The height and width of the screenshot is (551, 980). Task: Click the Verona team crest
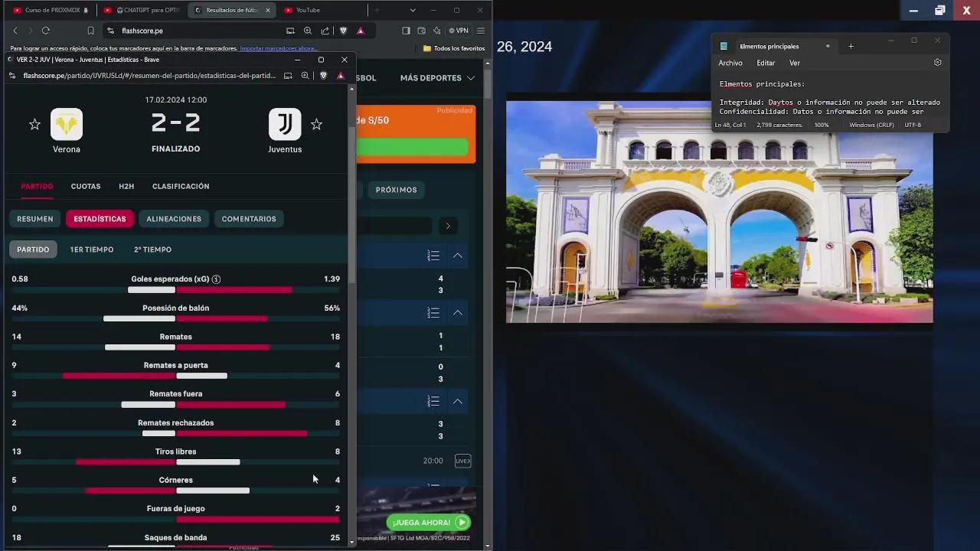(67, 124)
